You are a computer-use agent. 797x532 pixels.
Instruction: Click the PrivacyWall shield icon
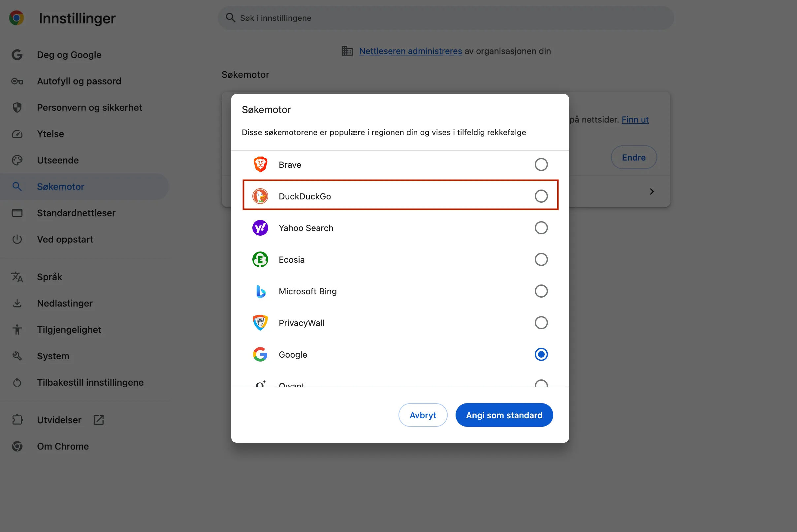coord(260,323)
